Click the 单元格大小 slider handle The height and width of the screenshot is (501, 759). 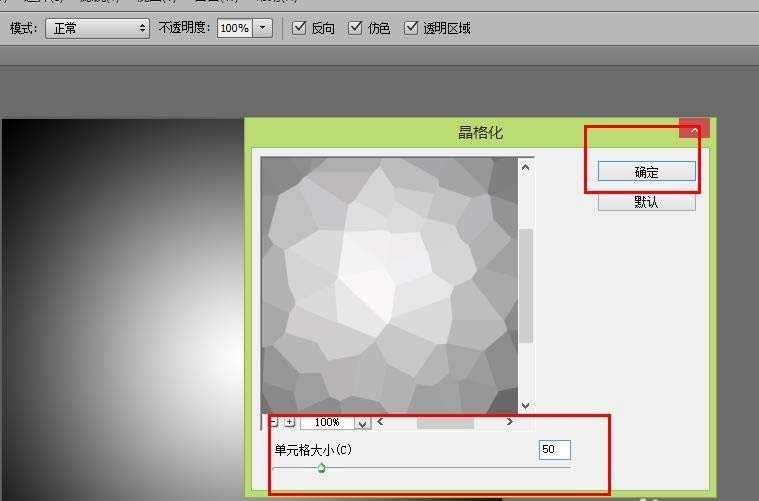[321, 467]
